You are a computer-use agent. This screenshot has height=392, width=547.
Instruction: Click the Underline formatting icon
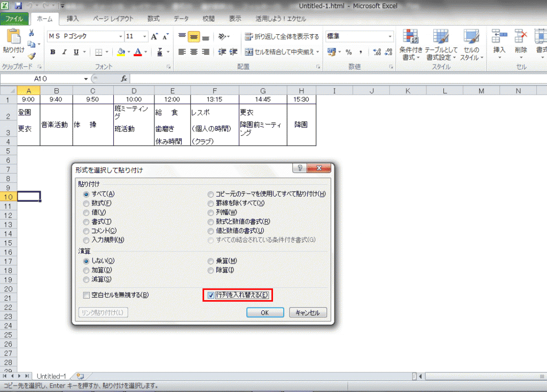tap(76, 52)
